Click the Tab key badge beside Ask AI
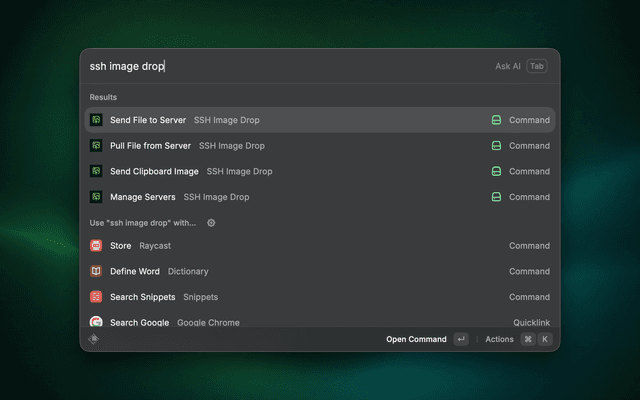 pos(537,66)
